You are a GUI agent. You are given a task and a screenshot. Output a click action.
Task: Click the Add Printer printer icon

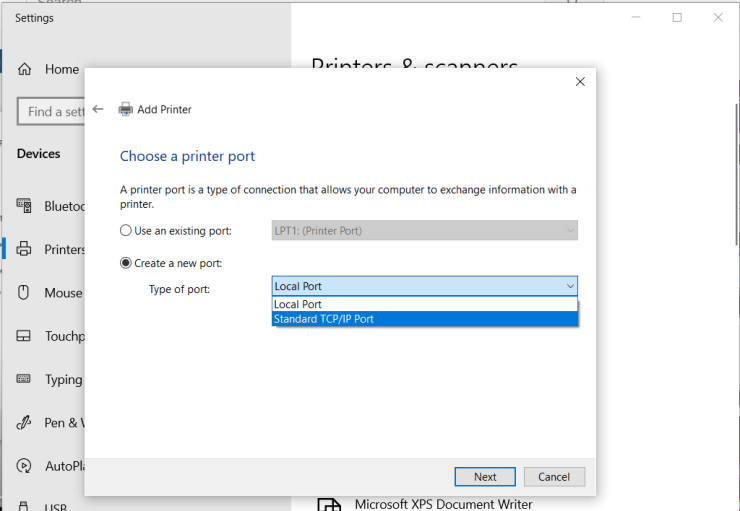126,109
